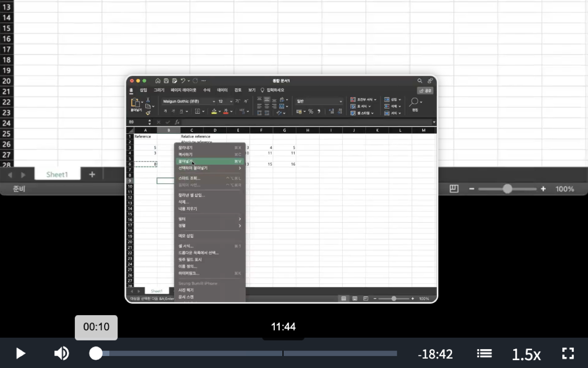Click the B9 name box in the preview
Image resolution: width=588 pixels, height=368 pixels.
[137, 122]
